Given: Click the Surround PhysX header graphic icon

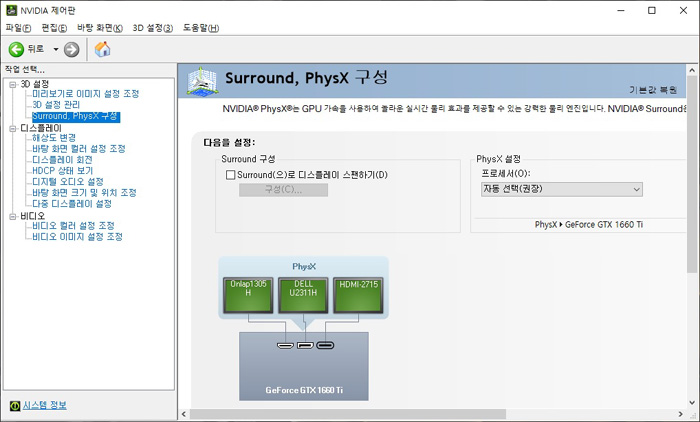Looking at the screenshot, I should click(x=203, y=81).
